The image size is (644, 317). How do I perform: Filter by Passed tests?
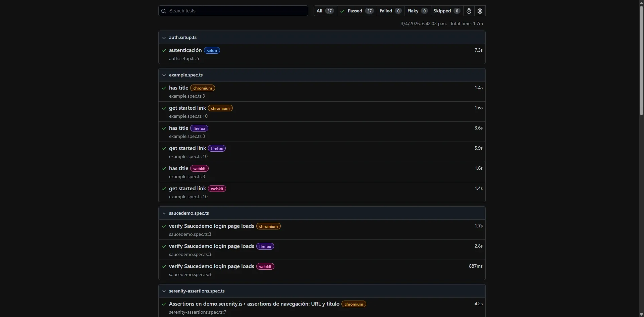click(x=357, y=11)
